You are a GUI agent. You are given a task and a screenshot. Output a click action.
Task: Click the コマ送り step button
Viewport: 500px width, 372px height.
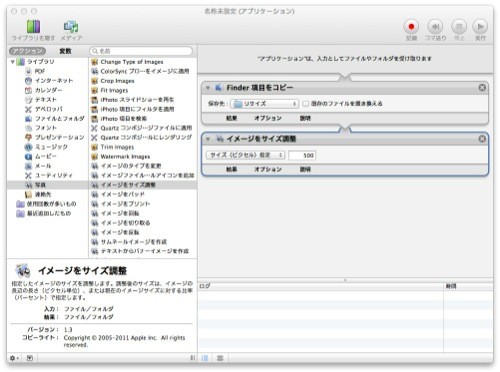[x=435, y=27]
